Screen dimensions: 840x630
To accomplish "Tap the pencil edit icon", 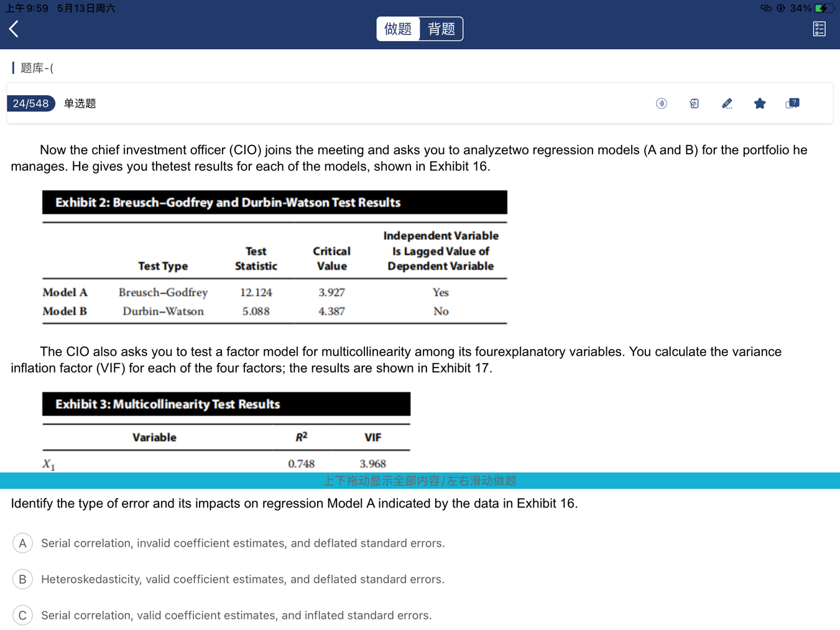I will (x=727, y=103).
